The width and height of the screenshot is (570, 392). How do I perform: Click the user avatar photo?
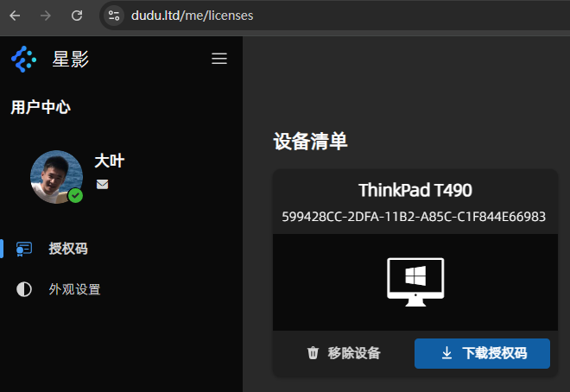coord(55,176)
